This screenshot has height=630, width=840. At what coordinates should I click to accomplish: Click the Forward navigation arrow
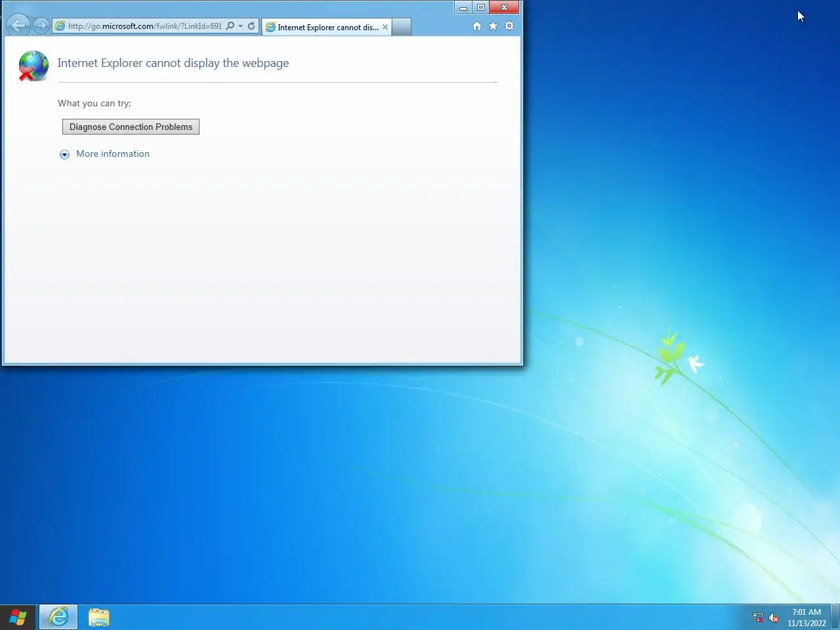tap(41, 26)
